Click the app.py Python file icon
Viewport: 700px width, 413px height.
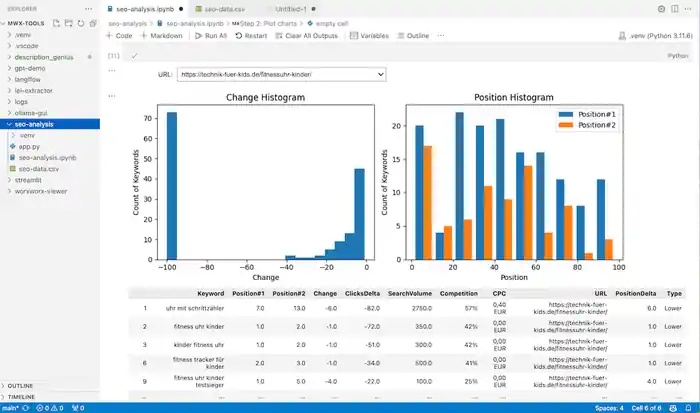[12, 146]
